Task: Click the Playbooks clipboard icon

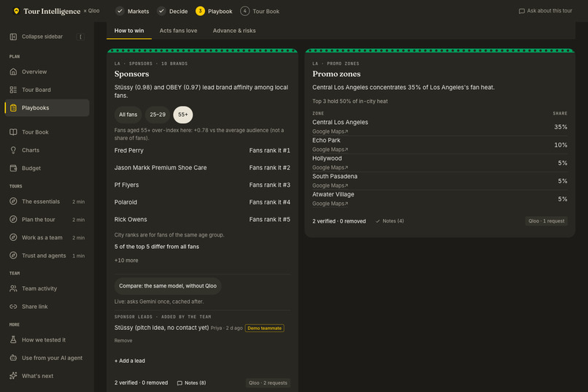Action: click(13, 107)
